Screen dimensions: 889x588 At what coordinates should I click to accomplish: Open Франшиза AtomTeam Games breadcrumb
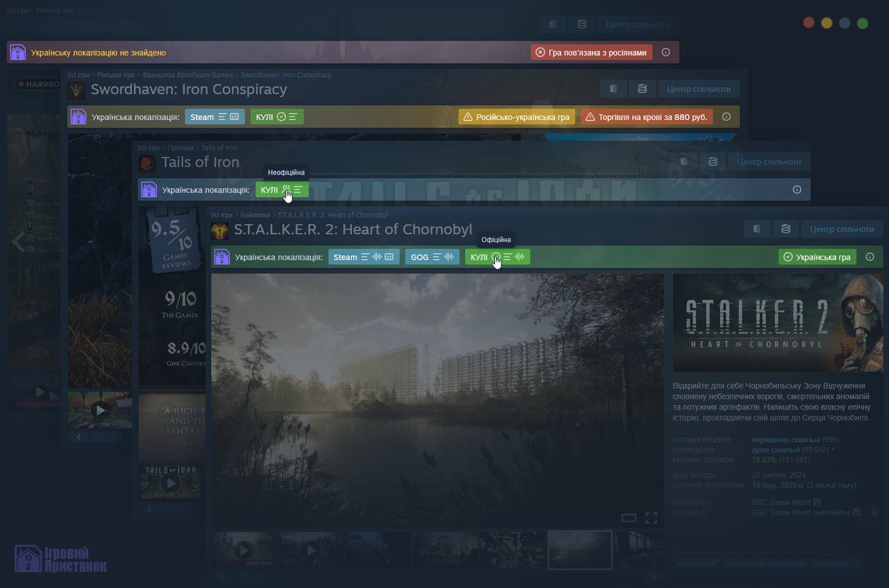[x=187, y=75]
